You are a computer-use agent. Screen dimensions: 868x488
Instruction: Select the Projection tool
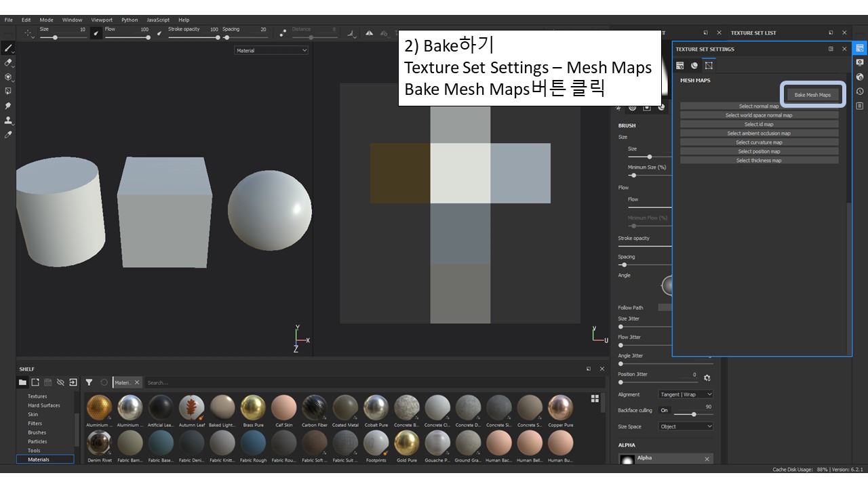click(8, 77)
